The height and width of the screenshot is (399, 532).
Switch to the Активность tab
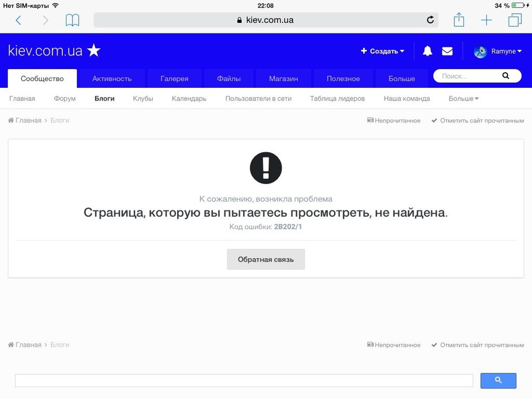(112, 78)
